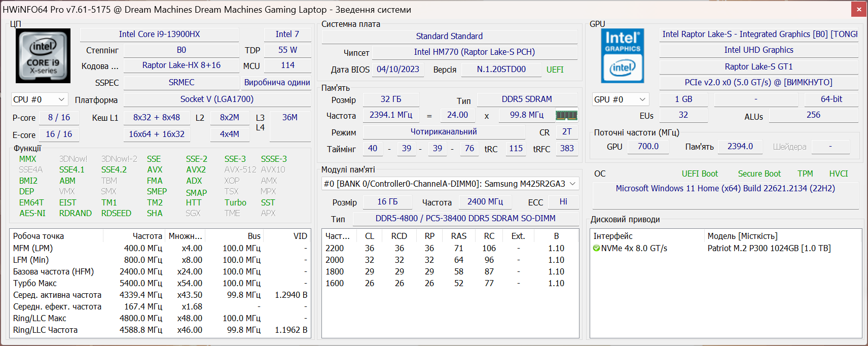The image size is (868, 346).
Task: Click the Intel HM770 chipset field
Action: tap(474, 52)
